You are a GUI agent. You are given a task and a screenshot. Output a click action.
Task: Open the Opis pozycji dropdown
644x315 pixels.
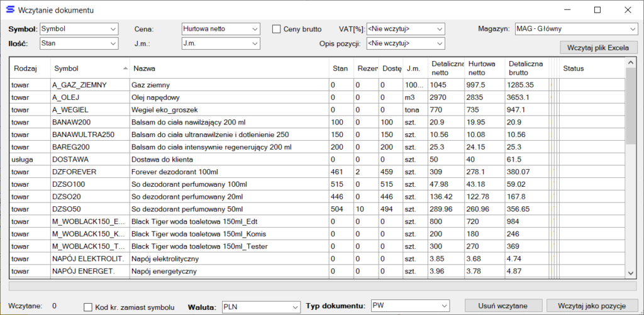pos(405,43)
